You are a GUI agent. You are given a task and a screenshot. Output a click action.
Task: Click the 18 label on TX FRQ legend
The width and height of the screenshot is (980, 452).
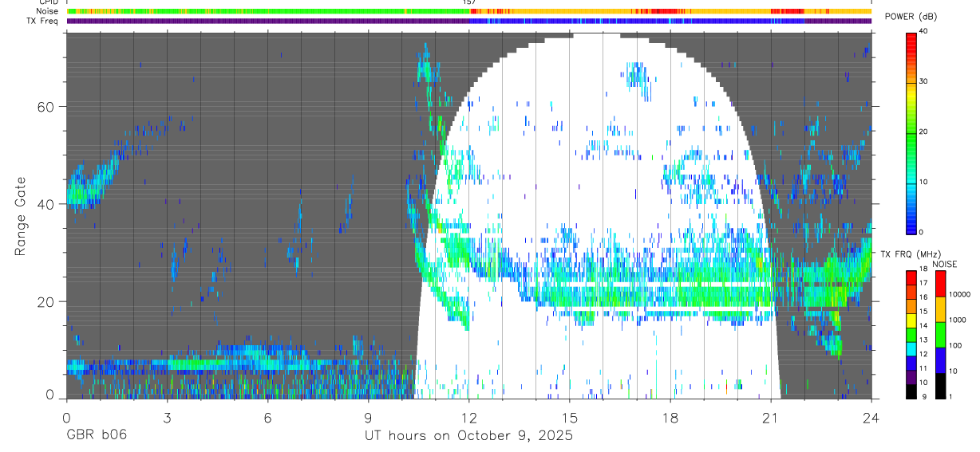[924, 269]
